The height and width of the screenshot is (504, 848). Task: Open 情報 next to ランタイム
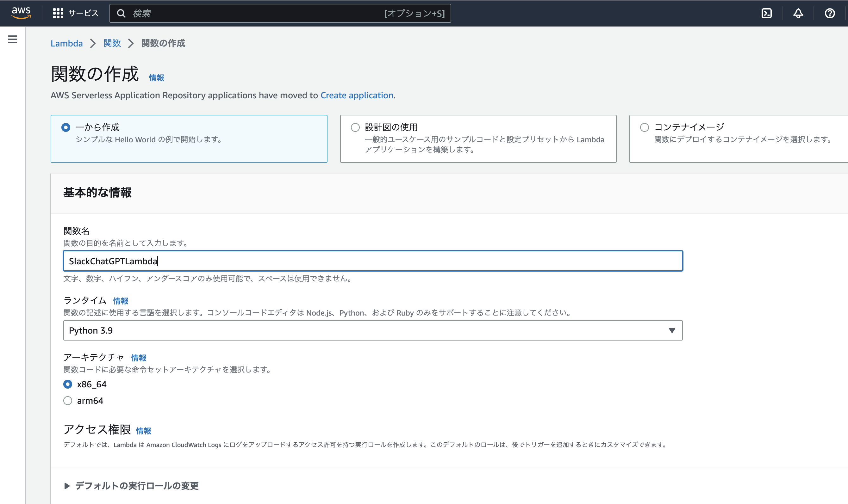click(x=120, y=300)
